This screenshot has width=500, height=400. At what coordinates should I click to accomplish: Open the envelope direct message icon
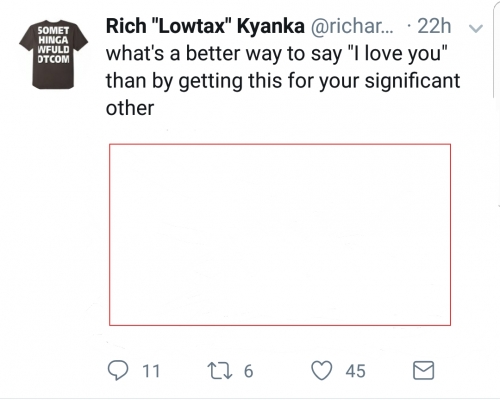click(x=423, y=370)
